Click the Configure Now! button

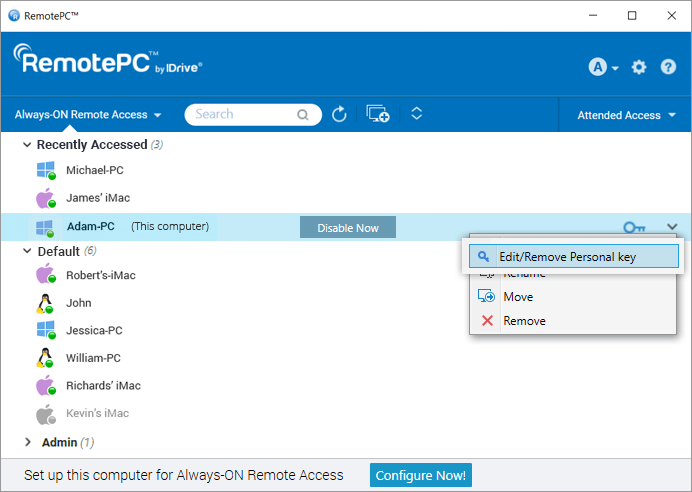click(x=421, y=475)
